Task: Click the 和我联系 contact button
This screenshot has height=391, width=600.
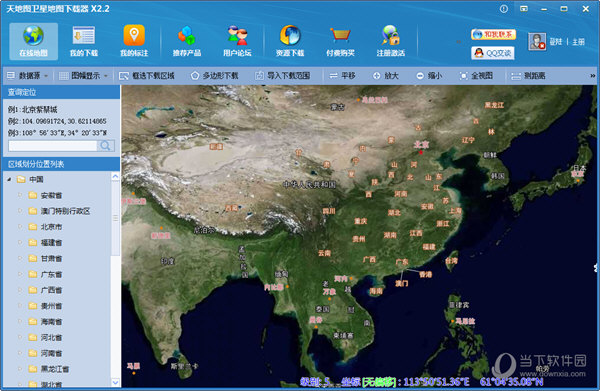Action: pos(493,34)
